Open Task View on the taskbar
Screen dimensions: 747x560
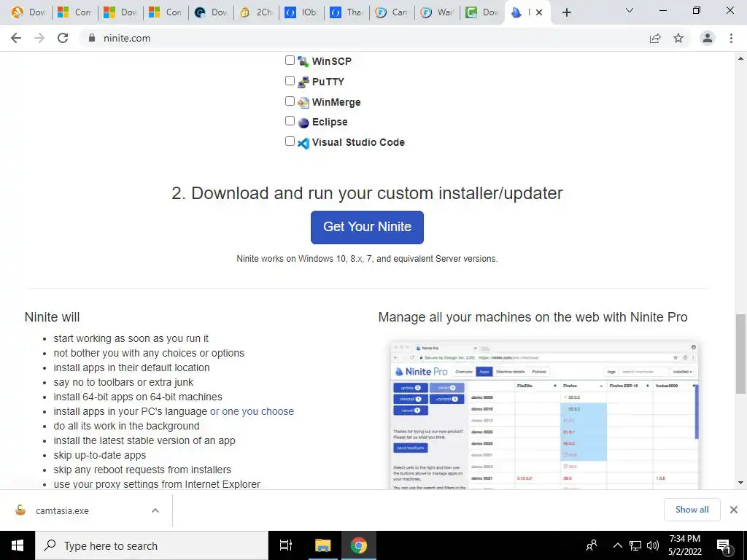coord(286,545)
